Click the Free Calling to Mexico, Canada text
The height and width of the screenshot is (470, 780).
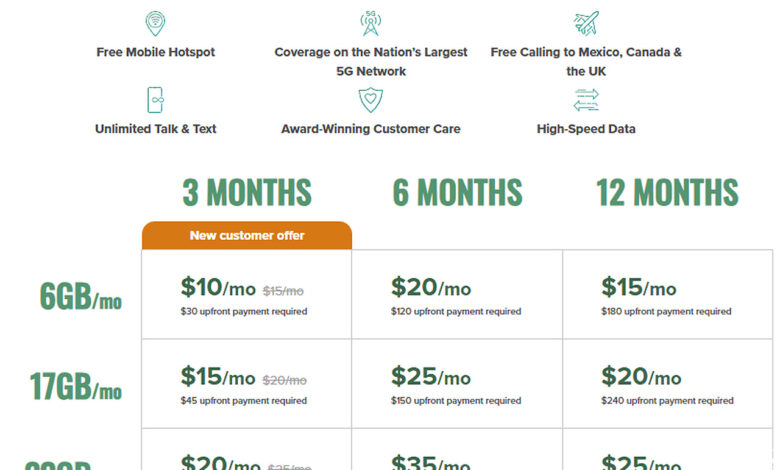[x=581, y=52]
